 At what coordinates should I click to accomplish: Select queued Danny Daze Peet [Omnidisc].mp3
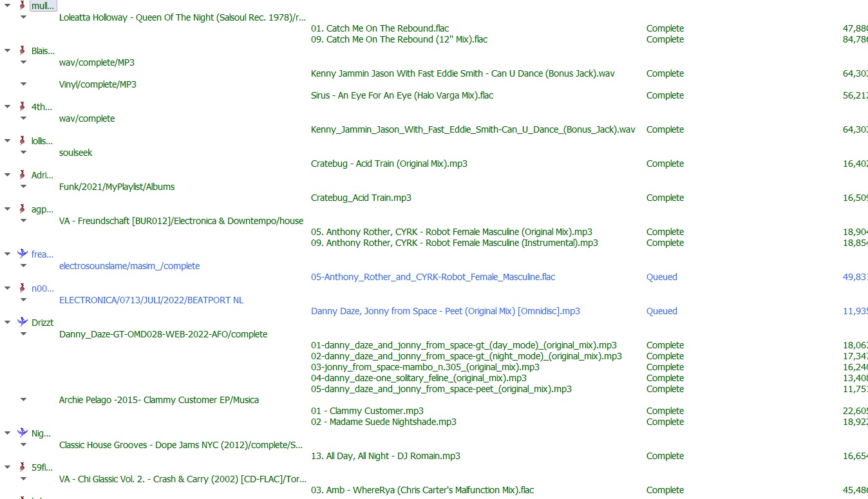coord(446,311)
